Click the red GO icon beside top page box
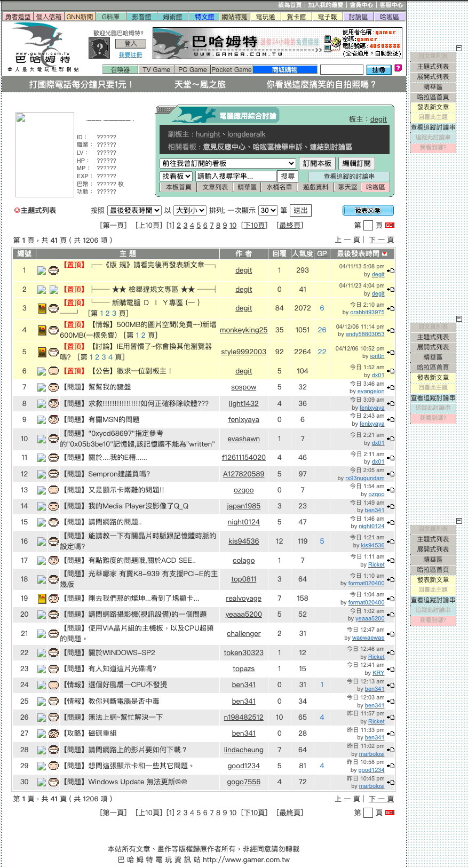 390,225
